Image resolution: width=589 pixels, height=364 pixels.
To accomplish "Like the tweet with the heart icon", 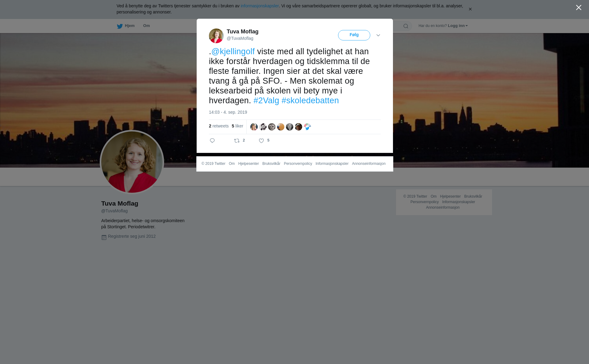I will [261, 141].
